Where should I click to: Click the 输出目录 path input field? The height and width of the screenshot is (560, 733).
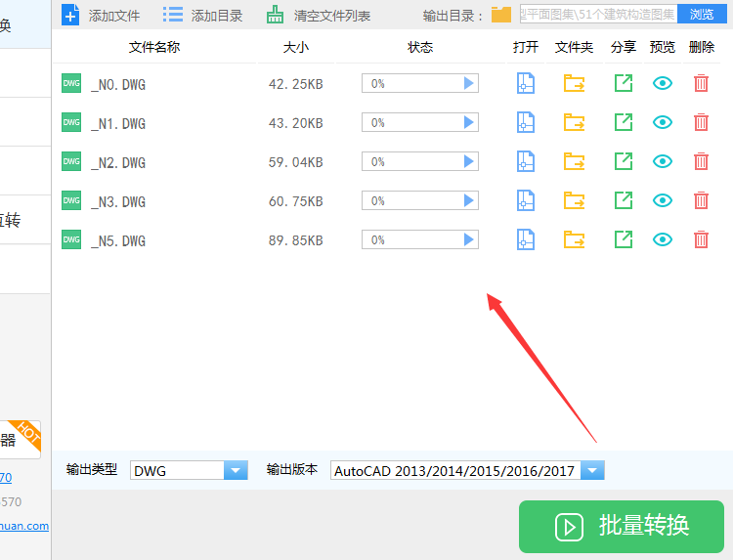[596, 14]
